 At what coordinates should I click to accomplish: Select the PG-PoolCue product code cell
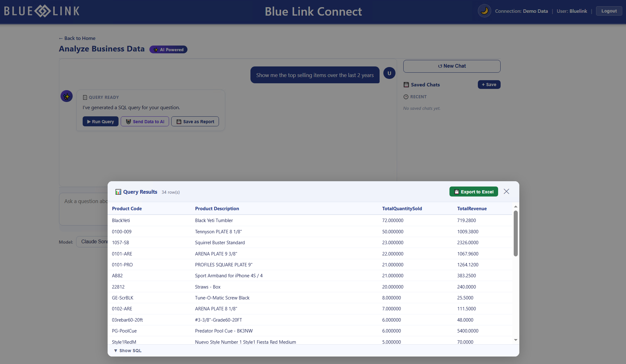click(124, 331)
